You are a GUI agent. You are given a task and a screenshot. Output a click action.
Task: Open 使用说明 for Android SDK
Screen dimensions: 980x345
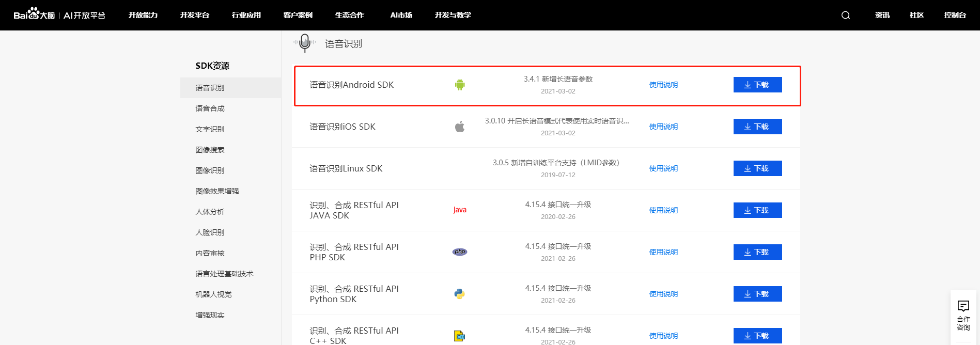tap(663, 85)
